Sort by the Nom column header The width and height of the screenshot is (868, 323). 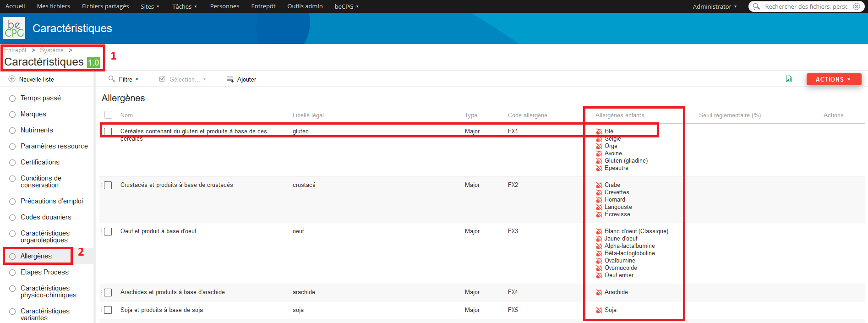(x=126, y=115)
